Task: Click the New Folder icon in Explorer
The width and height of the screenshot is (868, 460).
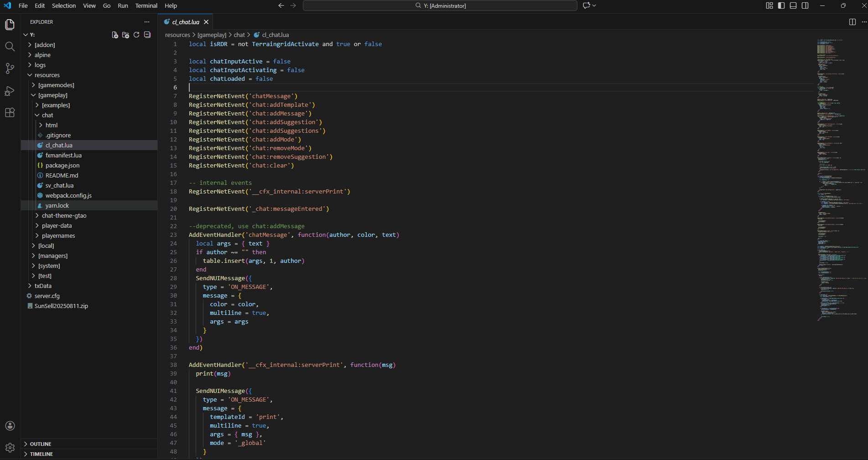Action: click(x=125, y=35)
